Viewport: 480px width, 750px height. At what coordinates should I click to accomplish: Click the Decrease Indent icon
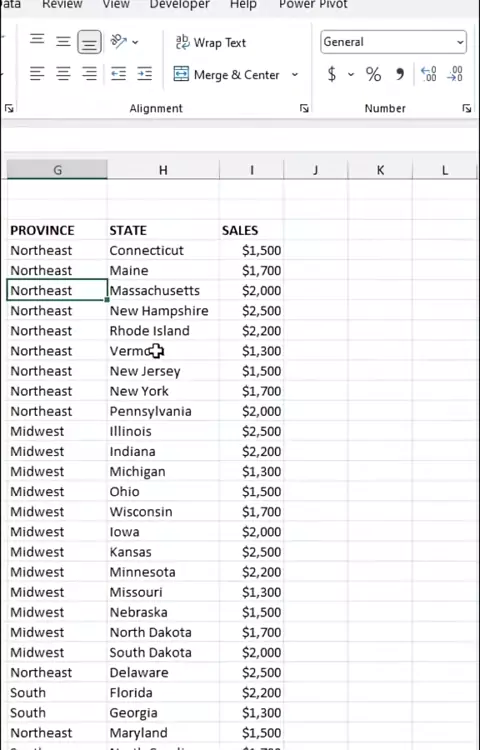click(118, 74)
